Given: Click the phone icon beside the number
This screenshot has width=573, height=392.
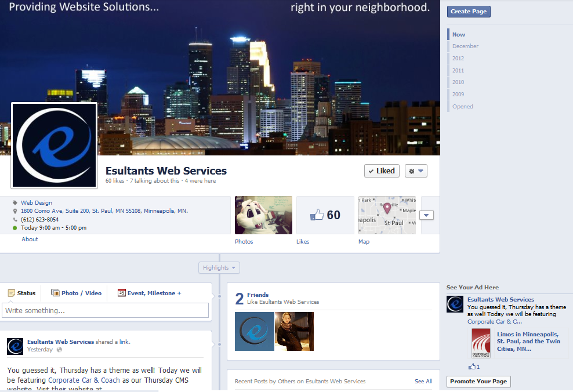Looking at the screenshot, I should click(x=15, y=220).
